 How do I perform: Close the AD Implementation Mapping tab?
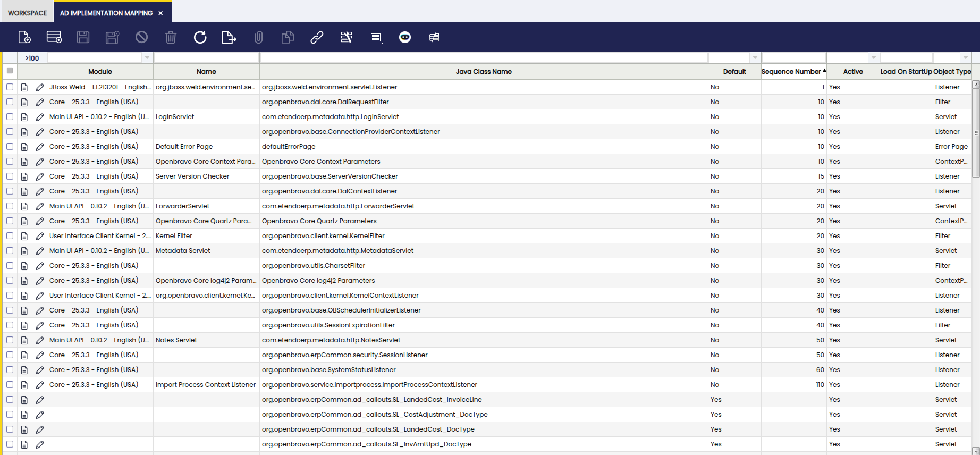[160, 13]
